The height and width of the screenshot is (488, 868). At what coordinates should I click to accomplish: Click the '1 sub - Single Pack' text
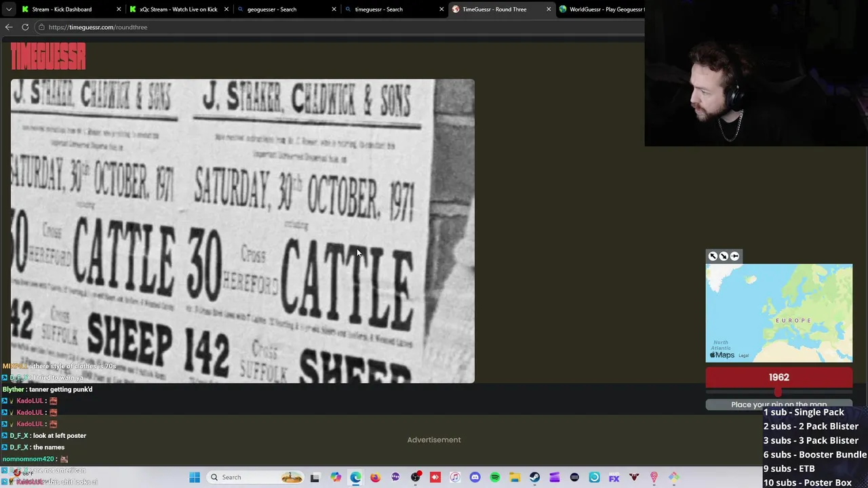click(x=804, y=412)
